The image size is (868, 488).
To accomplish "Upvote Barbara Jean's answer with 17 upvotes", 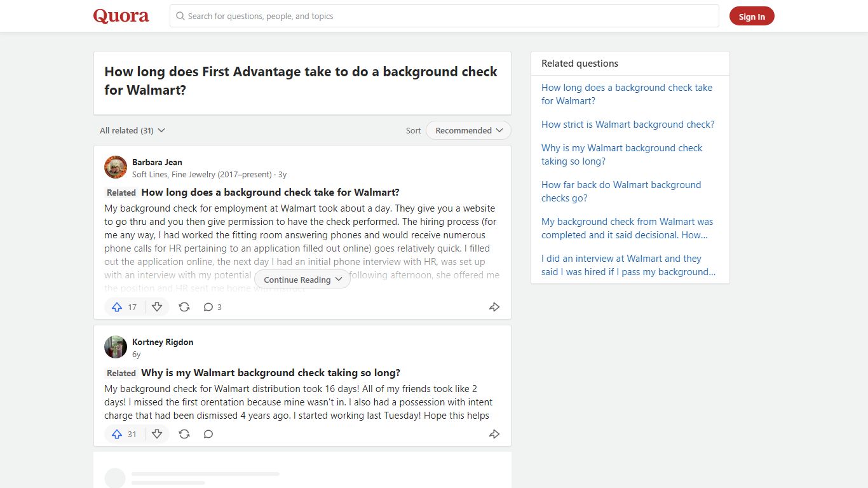I will click(x=124, y=307).
